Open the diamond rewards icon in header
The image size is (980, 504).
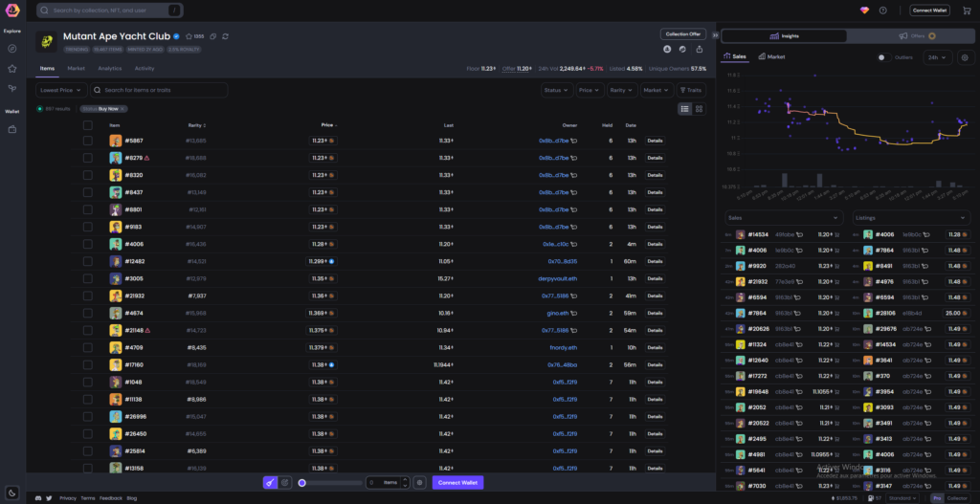click(x=864, y=10)
